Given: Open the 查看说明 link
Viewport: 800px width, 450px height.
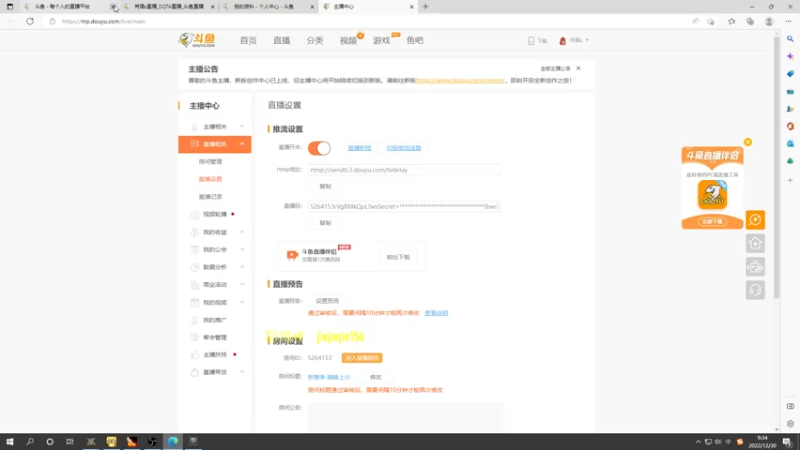Looking at the screenshot, I should (436, 313).
